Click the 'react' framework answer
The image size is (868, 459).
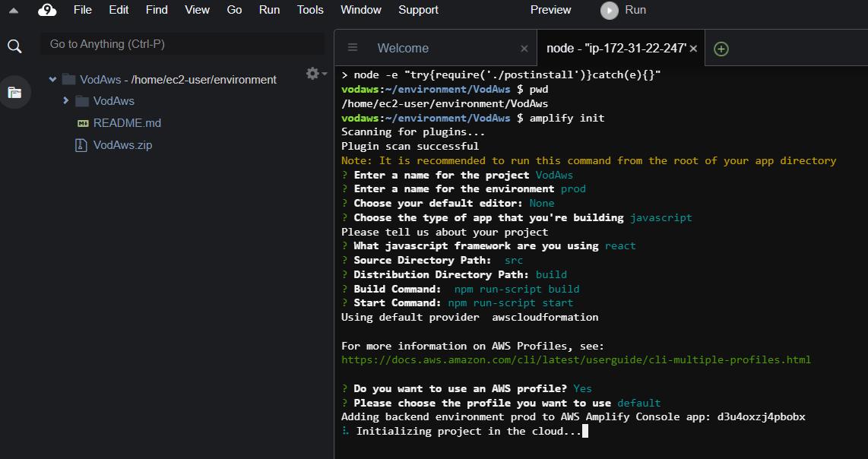point(620,245)
